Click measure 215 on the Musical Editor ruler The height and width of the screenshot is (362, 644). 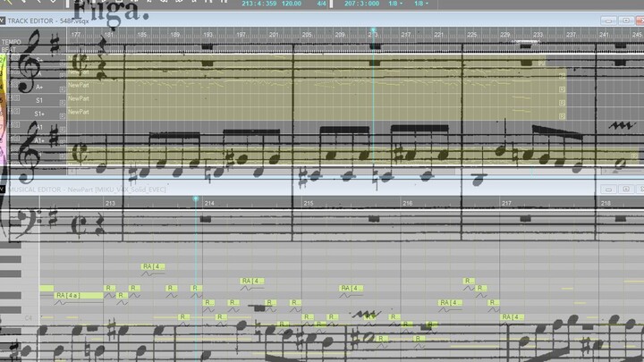309,203
